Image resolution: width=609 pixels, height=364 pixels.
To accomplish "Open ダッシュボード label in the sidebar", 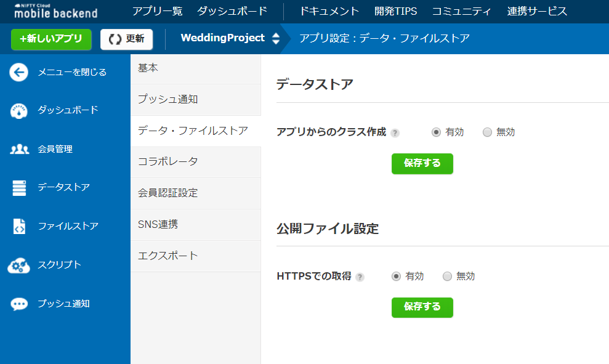I will point(68,110).
